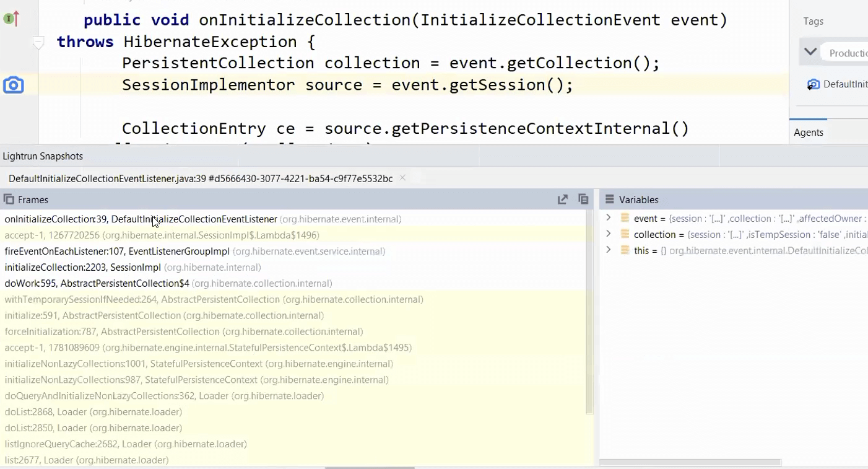Click the Lightrun snapshot camera gutter icon
Screen dimensions: 868x469
(x=13, y=85)
